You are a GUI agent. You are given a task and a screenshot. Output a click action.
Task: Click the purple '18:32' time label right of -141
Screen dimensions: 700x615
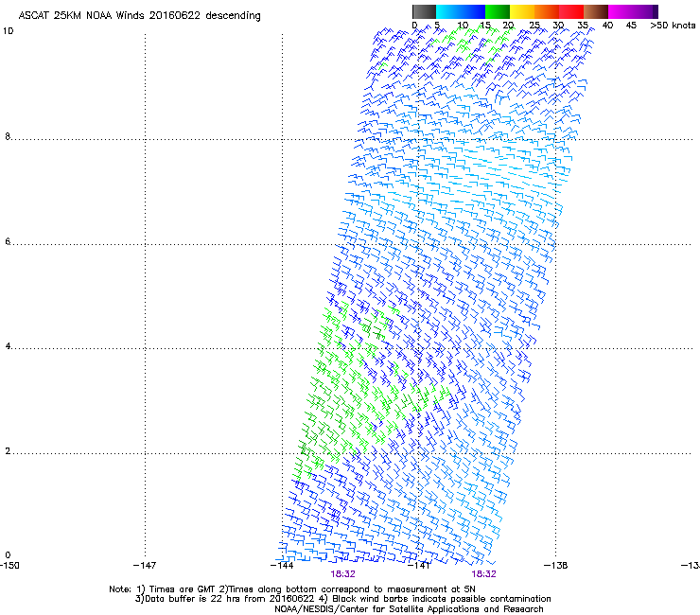[484, 574]
